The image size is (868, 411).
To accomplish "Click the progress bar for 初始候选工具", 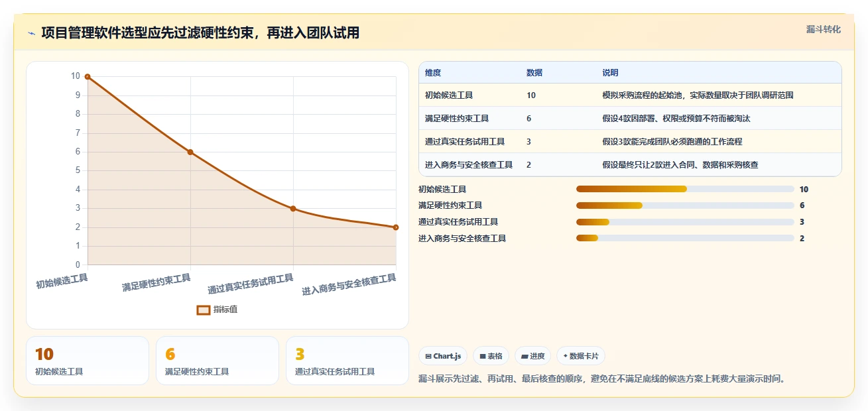I will pyautogui.click(x=685, y=189).
